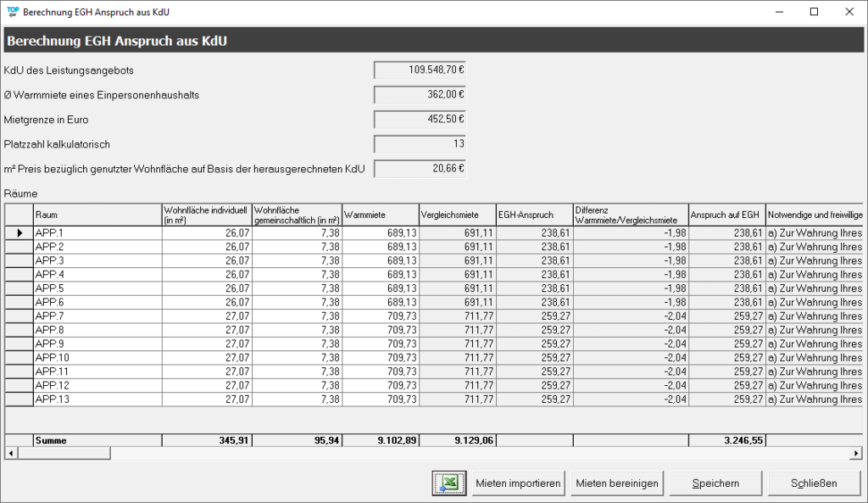Click the Warmmiete column header
The image size is (868, 503).
[380, 215]
